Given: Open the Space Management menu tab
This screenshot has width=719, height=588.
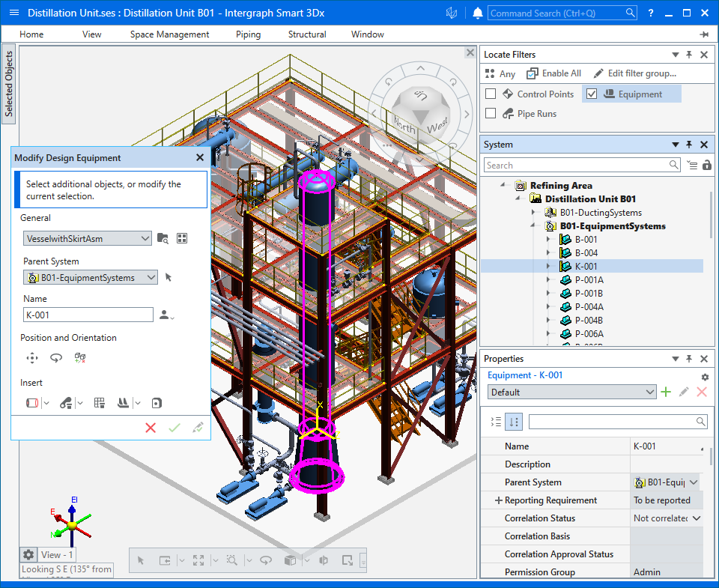Looking at the screenshot, I should 170,34.
